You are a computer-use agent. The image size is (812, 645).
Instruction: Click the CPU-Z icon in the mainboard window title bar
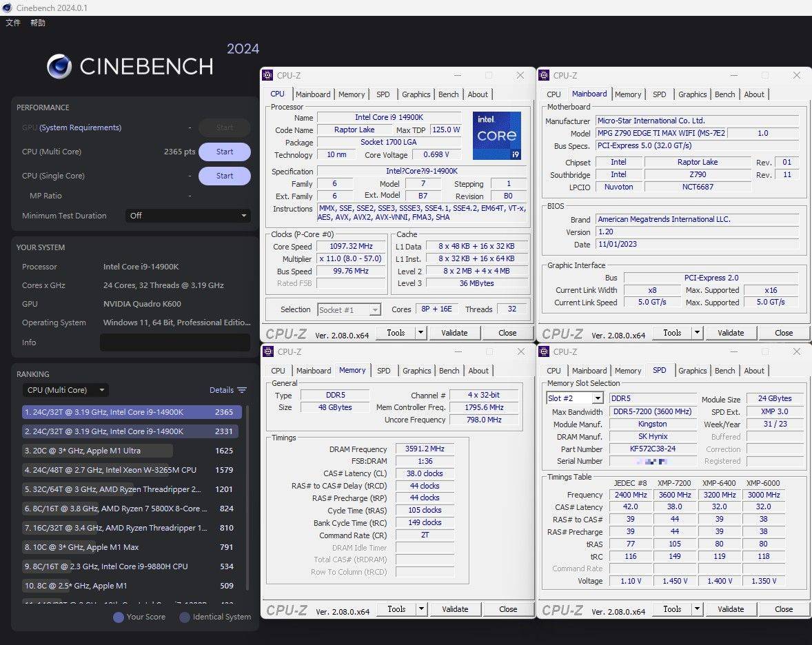pyautogui.click(x=544, y=76)
